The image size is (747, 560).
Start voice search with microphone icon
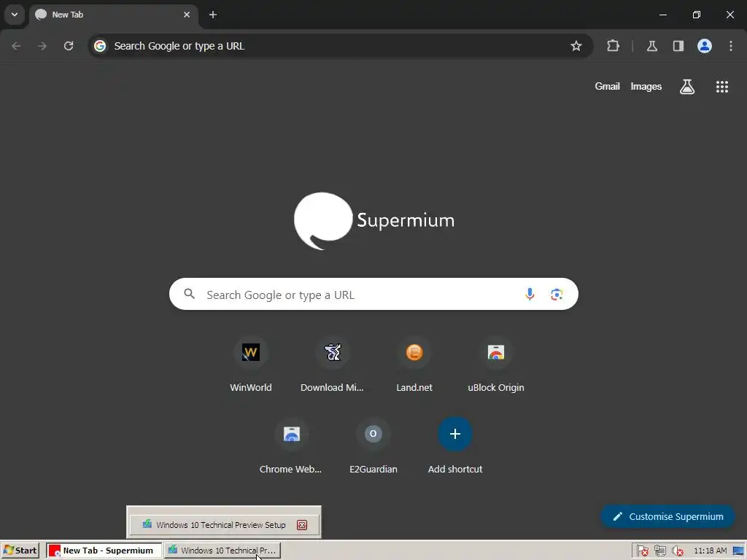pos(530,295)
